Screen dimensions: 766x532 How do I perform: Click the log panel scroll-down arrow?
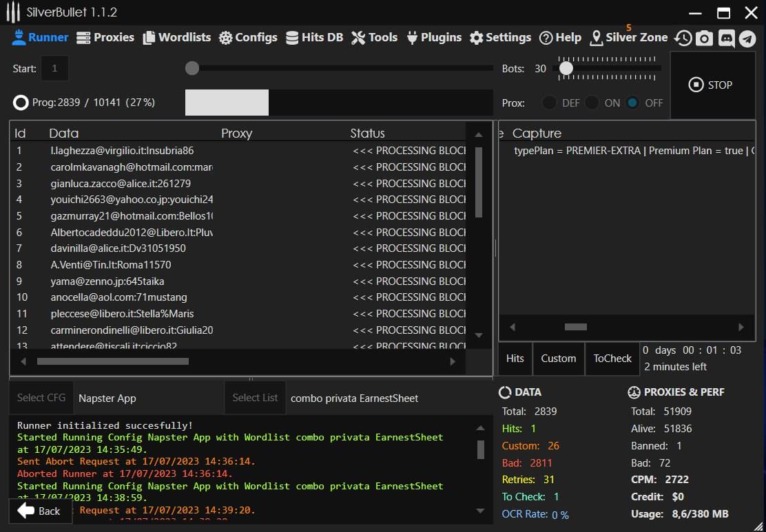[480, 511]
